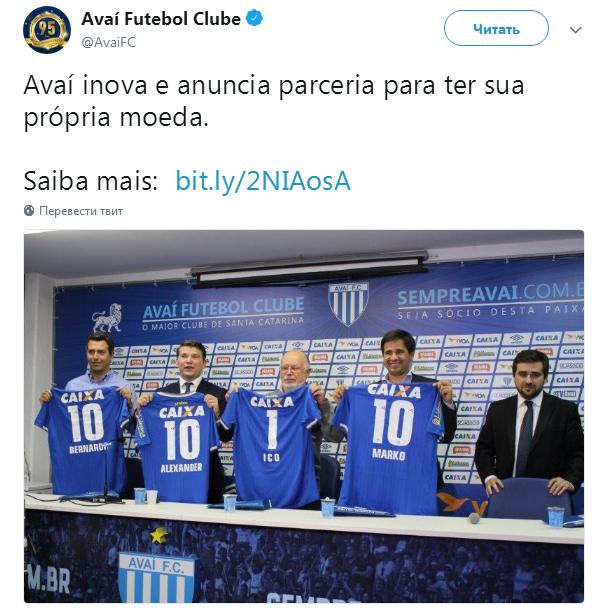Open the bit.ly/2NIAosA link
This screenshot has width=603, height=608.
point(263,181)
